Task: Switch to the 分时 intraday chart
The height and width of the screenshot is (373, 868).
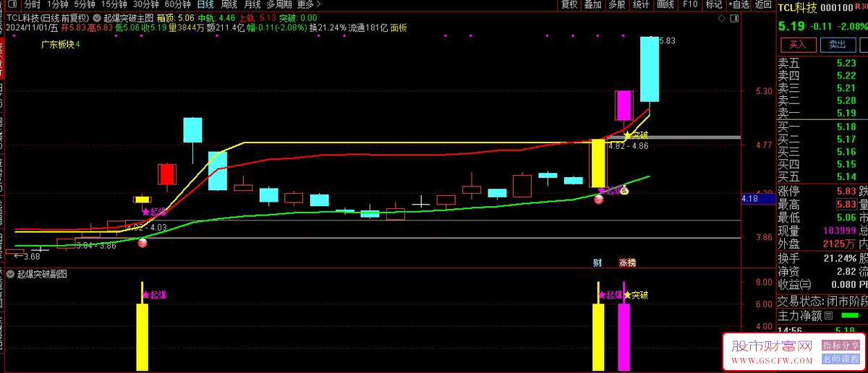Action: click(32, 4)
